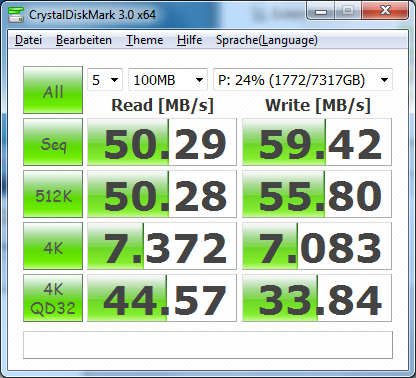Open the test run count dropdown showing 5
Viewport: 416px width, 378px height.
point(105,80)
